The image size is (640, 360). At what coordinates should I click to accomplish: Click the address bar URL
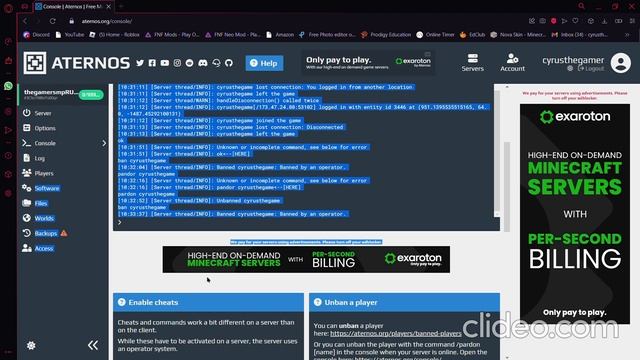pyautogui.click(x=107, y=21)
